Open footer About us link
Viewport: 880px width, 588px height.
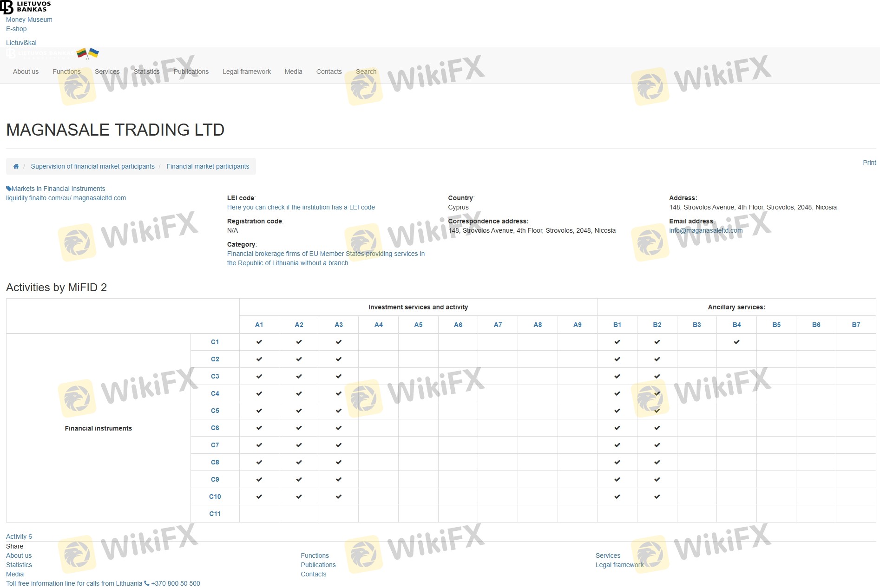[x=19, y=555]
